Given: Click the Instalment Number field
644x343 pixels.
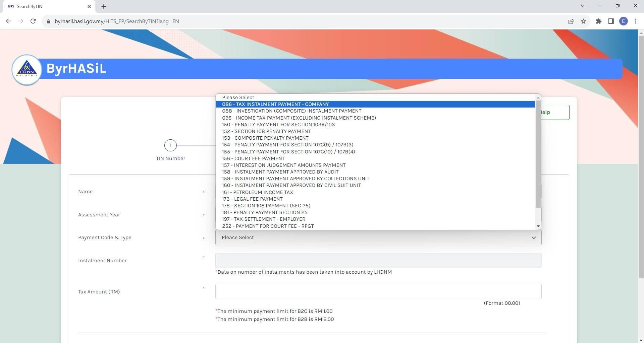Looking at the screenshot, I should [x=378, y=261].
